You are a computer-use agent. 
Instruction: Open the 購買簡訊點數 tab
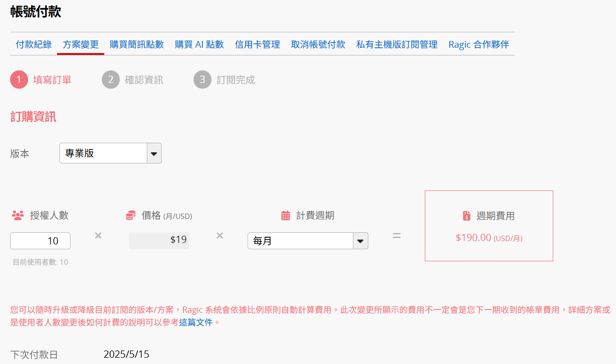[137, 44]
